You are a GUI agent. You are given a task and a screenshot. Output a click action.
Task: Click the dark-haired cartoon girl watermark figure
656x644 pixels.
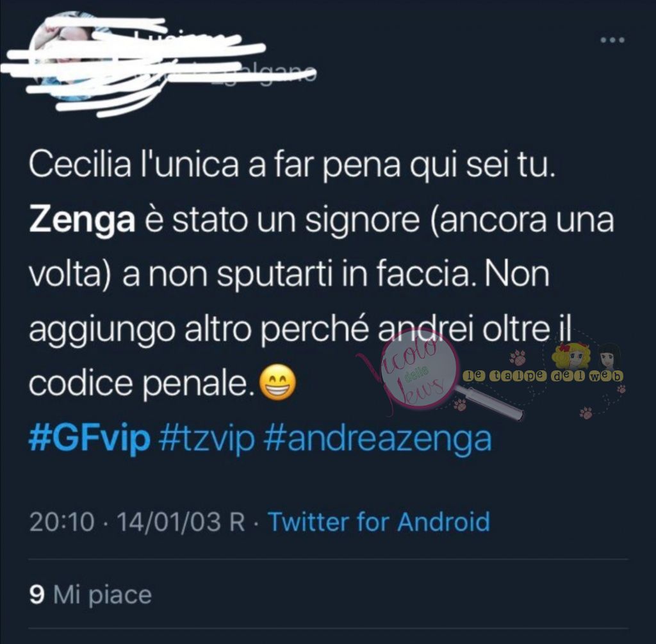coord(609,357)
